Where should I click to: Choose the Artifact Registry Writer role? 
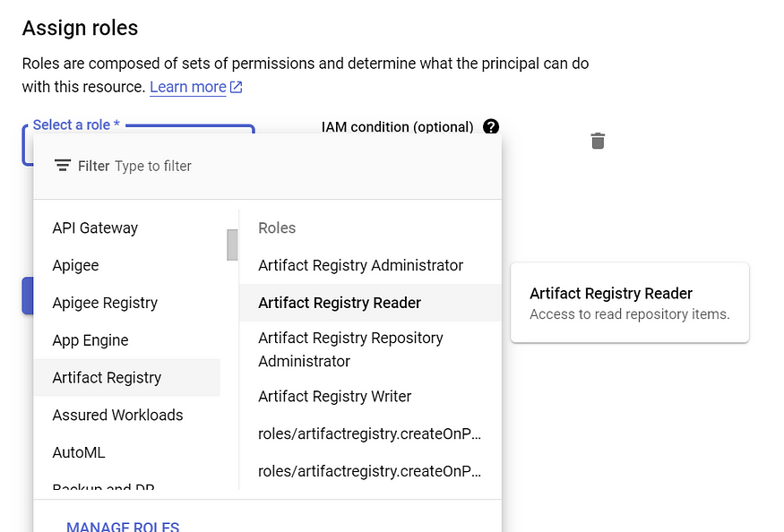pyautogui.click(x=334, y=396)
